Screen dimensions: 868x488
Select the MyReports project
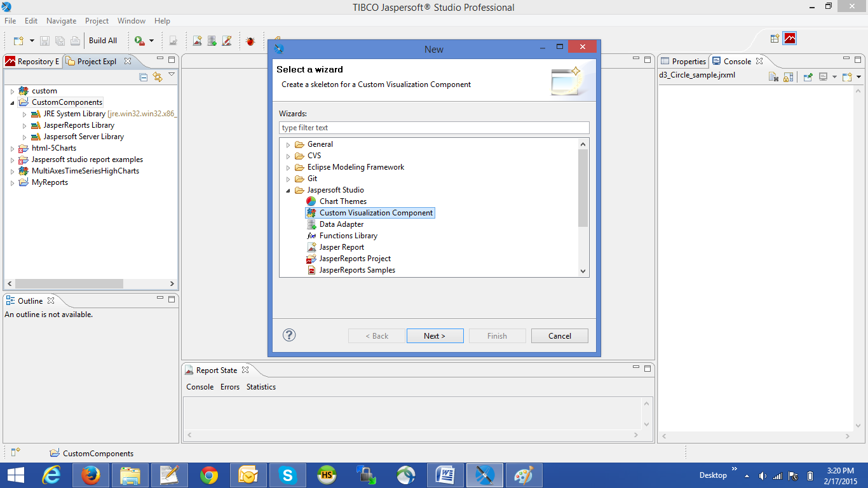50,182
